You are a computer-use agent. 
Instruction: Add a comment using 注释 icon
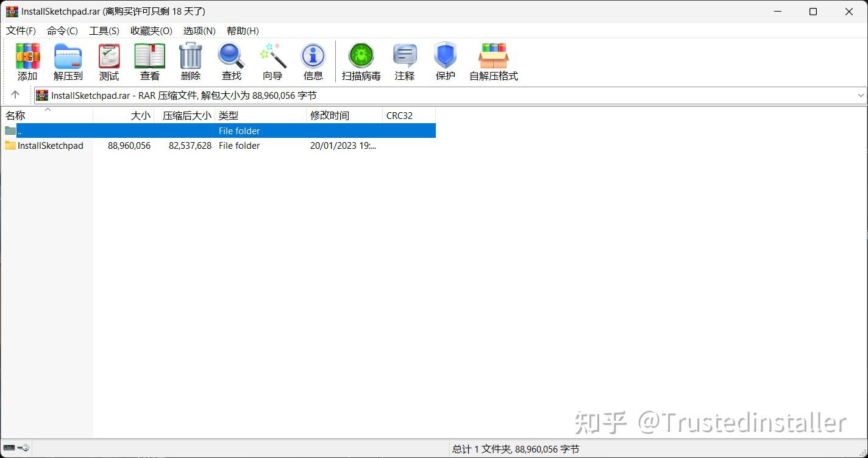click(x=404, y=61)
